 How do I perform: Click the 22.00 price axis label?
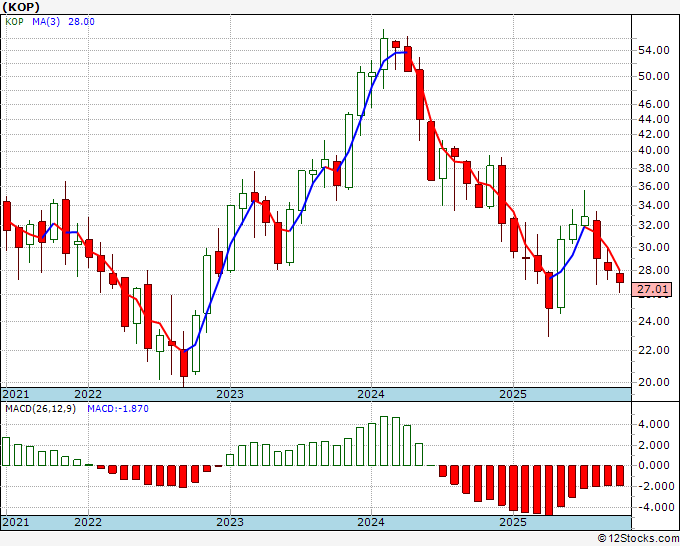pos(654,350)
